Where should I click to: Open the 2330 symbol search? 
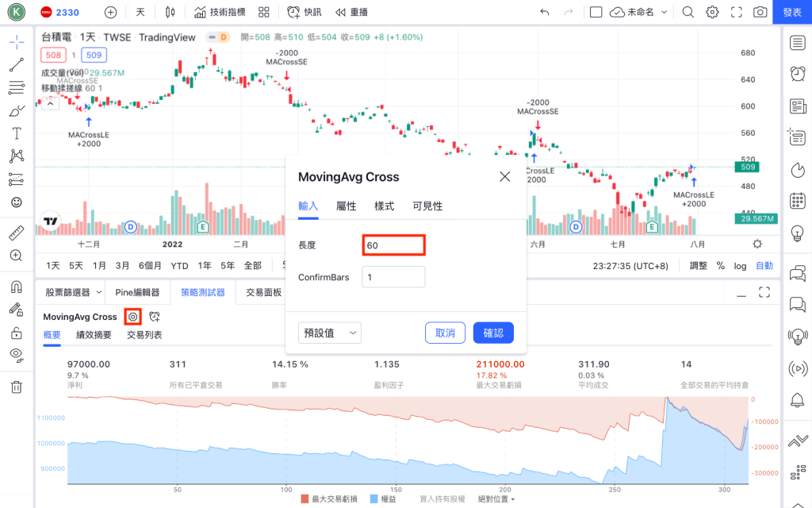tap(60, 13)
